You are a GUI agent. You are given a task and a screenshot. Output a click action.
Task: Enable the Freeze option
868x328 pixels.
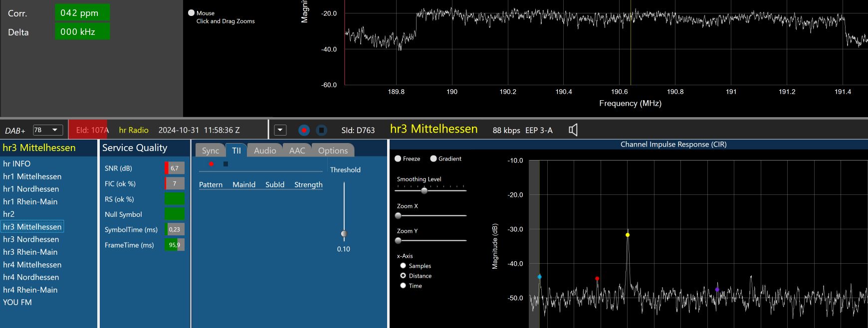[398, 159]
